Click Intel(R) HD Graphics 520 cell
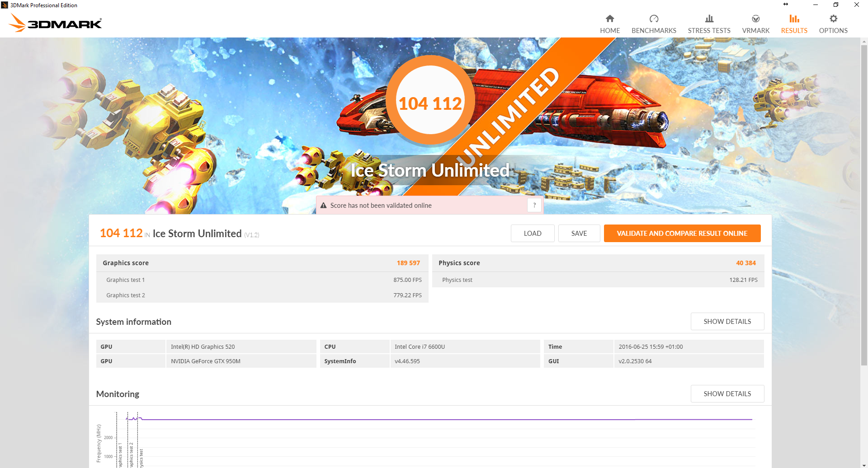Screen dimensions: 868x468 click(x=241, y=347)
